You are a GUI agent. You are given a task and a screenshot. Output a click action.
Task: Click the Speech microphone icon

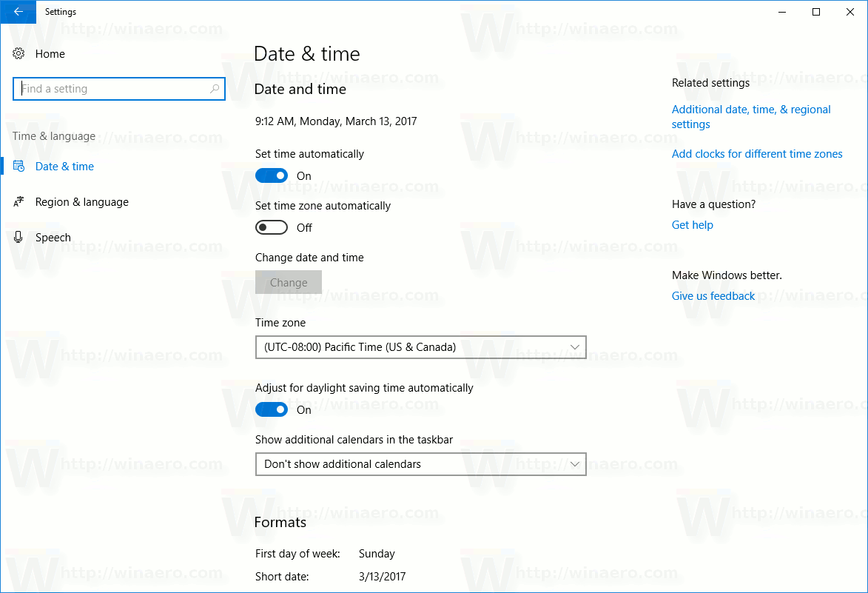tap(18, 237)
